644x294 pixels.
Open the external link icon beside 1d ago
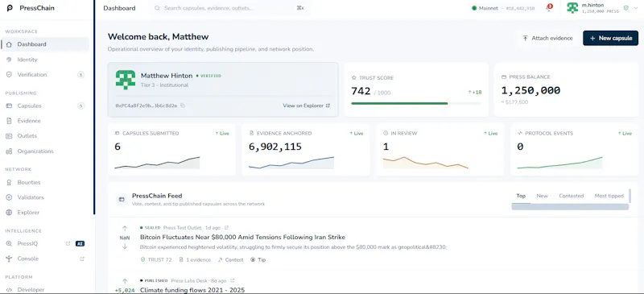tap(226, 227)
